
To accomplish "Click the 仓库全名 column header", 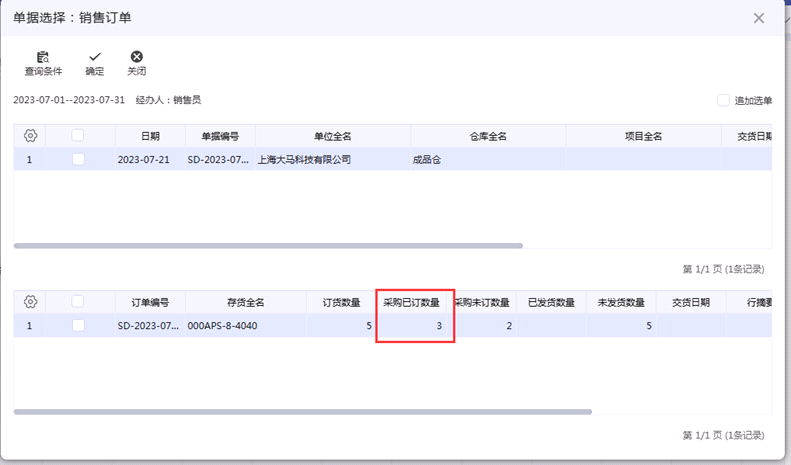I will click(x=488, y=136).
